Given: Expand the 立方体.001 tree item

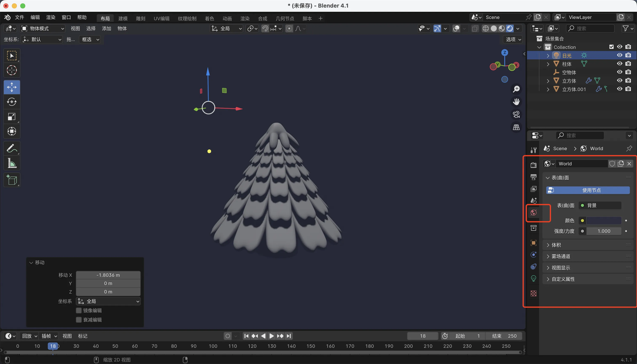Looking at the screenshot, I should (548, 89).
